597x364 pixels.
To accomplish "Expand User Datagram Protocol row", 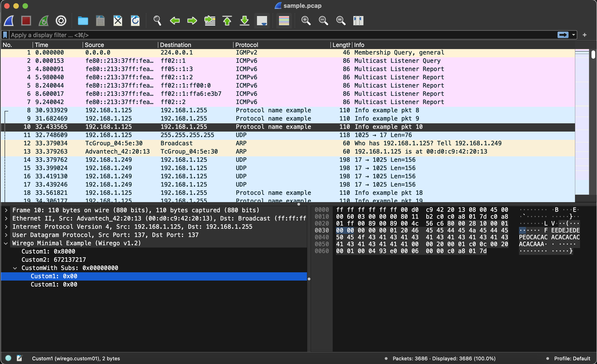I will (6, 235).
